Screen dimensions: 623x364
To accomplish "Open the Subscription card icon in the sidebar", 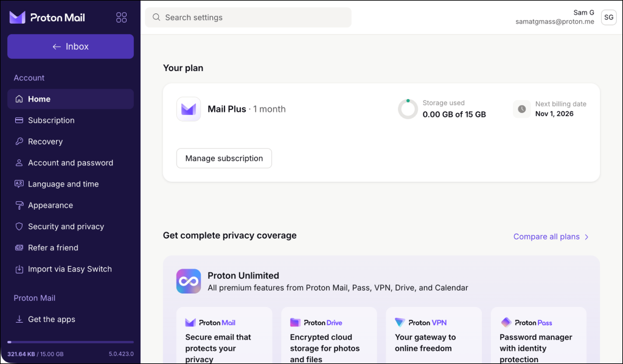I will pyautogui.click(x=19, y=120).
